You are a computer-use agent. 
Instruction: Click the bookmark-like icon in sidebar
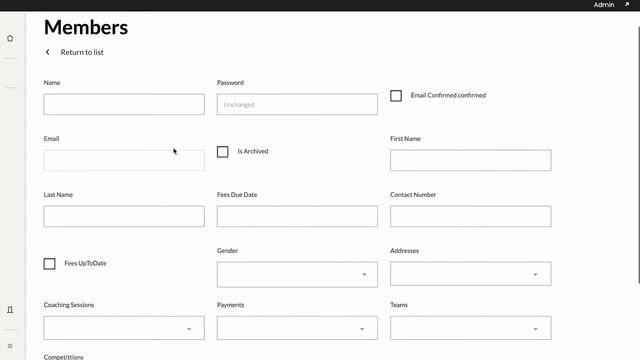(x=10, y=310)
